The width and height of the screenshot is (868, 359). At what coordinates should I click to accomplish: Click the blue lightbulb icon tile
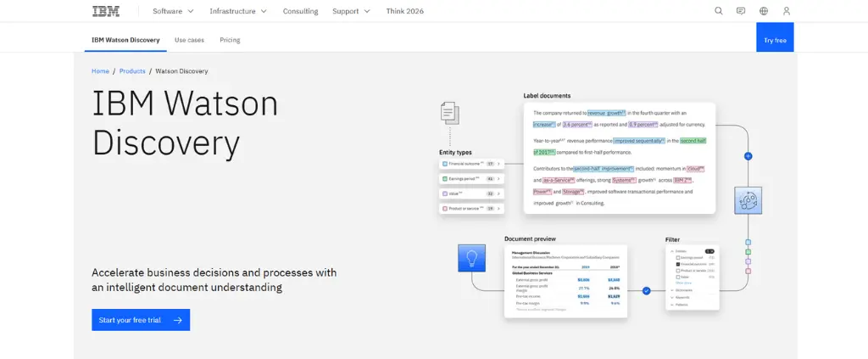pyautogui.click(x=471, y=258)
